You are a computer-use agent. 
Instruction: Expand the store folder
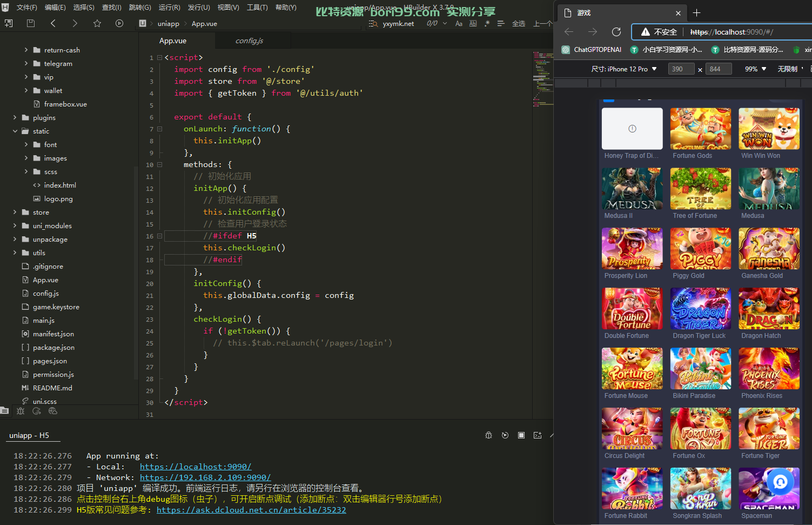(x=15, y=212)
